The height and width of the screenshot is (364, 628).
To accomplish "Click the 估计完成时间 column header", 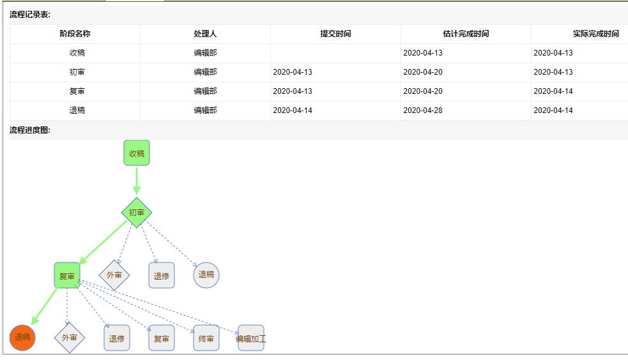I will 466,34.
